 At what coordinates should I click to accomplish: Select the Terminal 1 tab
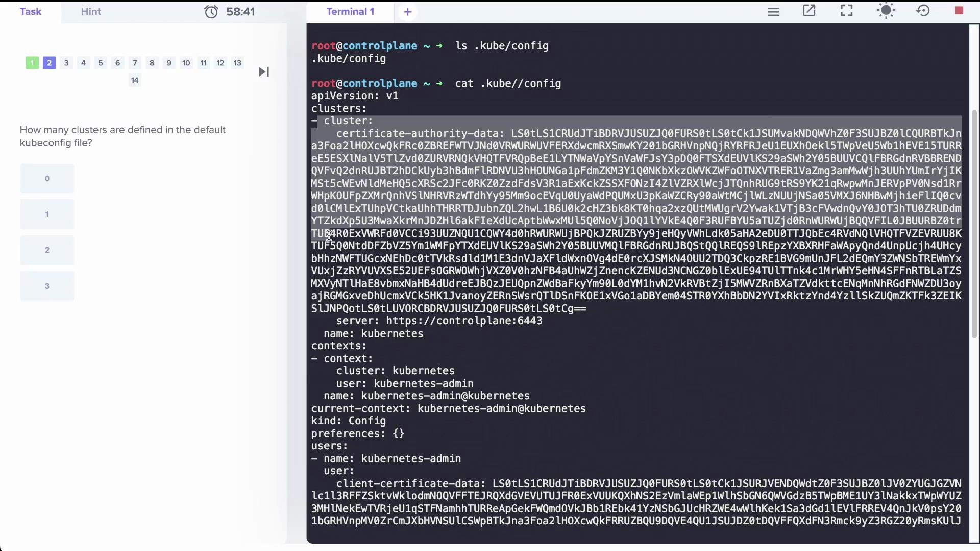point(351,12)
